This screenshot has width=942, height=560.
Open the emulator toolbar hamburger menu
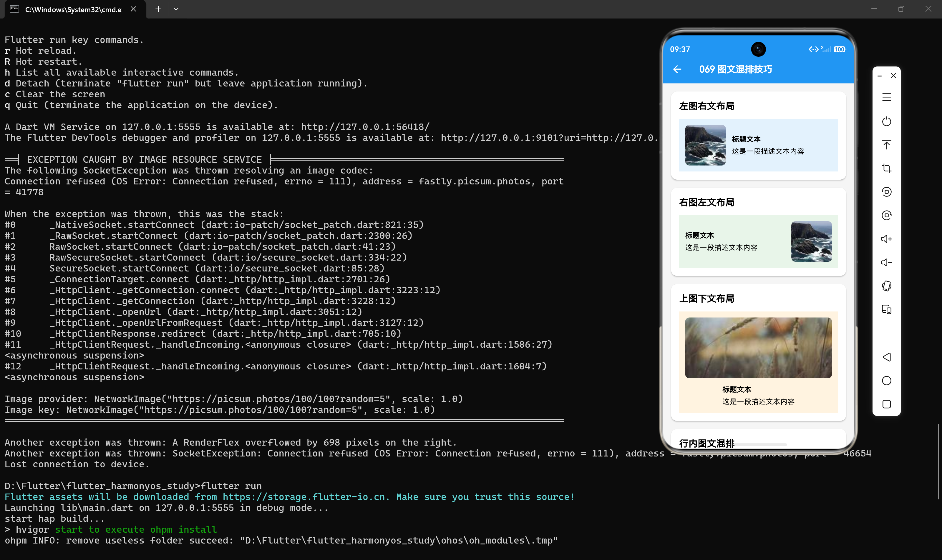[886, 97]
